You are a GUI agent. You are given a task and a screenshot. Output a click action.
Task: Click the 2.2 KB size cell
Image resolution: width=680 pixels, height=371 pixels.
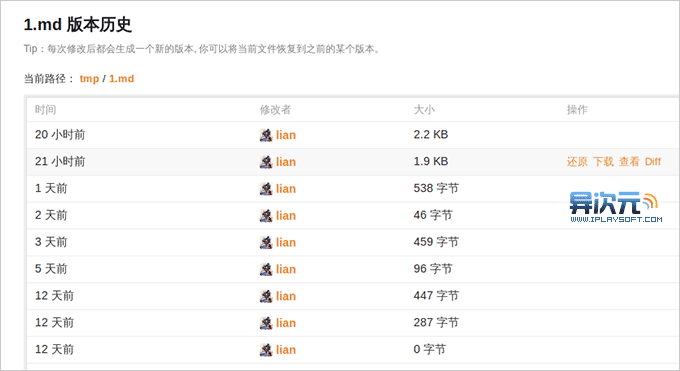click(431, 135)
